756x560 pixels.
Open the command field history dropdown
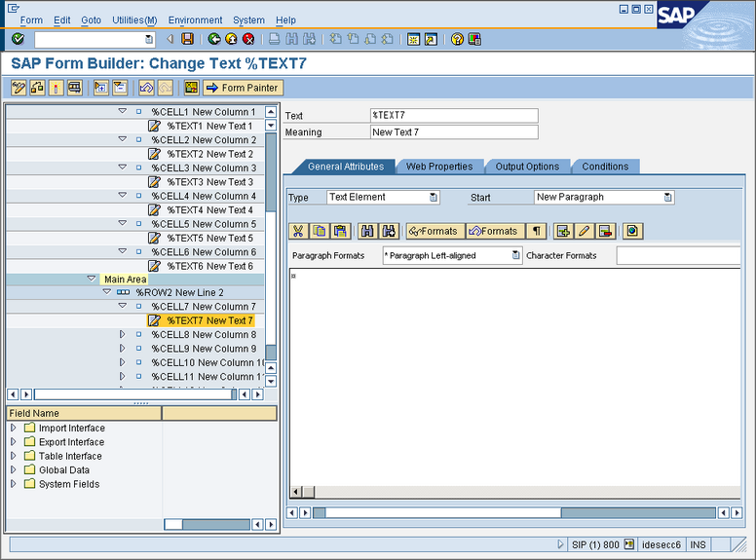tap(149, 40)
